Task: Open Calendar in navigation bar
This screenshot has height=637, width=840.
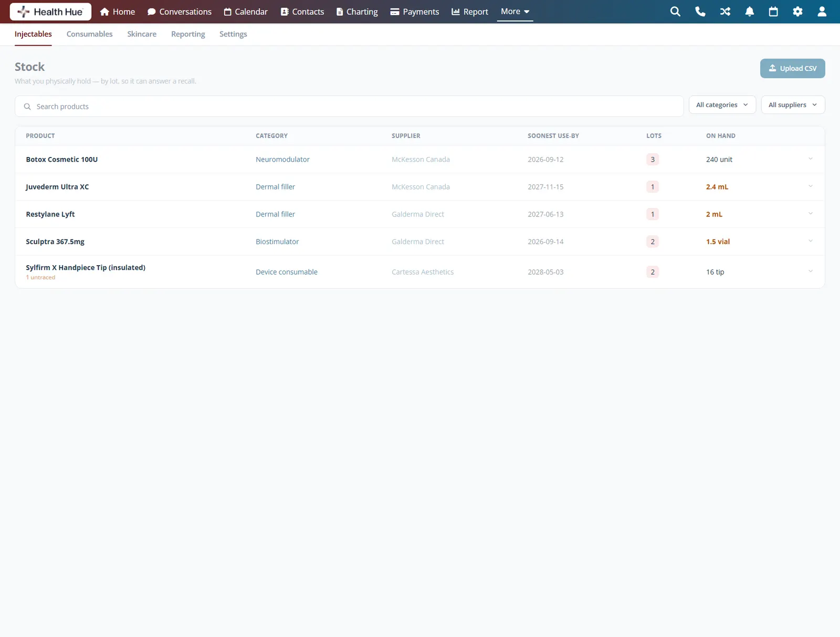Action: pyautogui.click(x=246, y=12)
